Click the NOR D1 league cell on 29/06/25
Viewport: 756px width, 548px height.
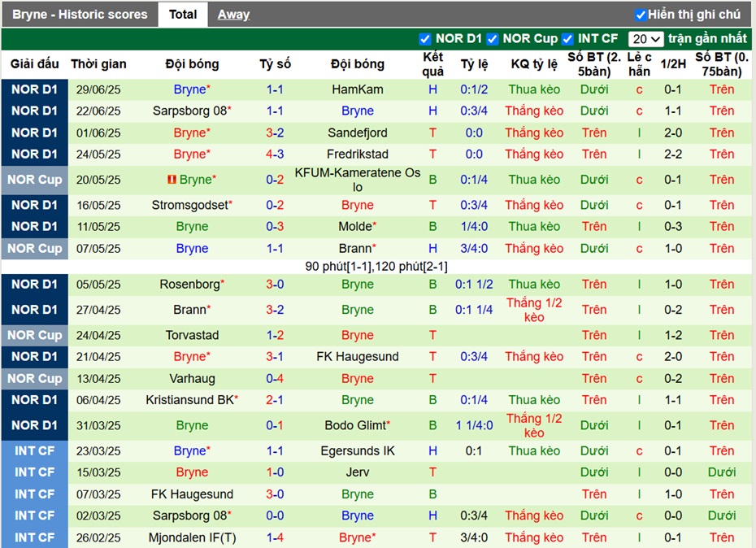coord(35,89)
